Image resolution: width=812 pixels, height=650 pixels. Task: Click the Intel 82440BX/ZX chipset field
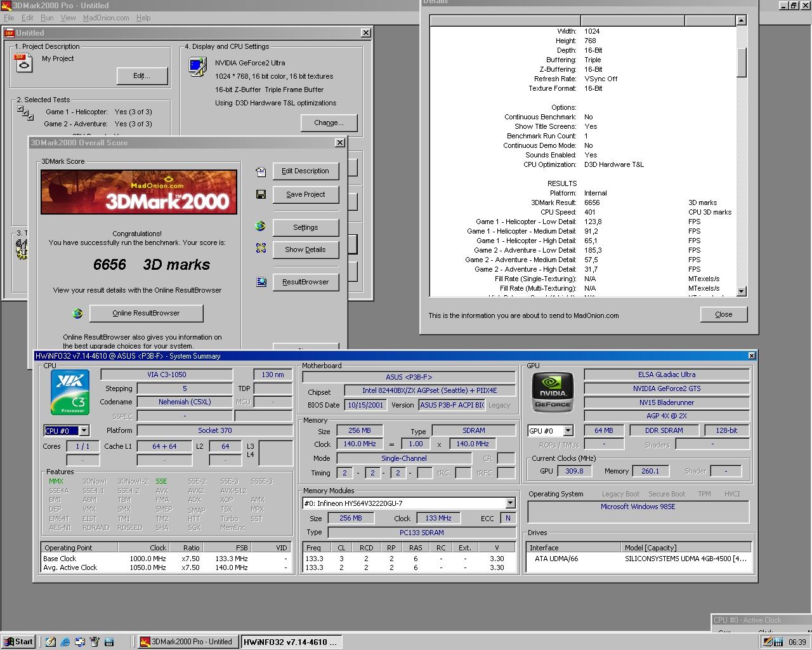pyautogui.click(x=429, y=390)
